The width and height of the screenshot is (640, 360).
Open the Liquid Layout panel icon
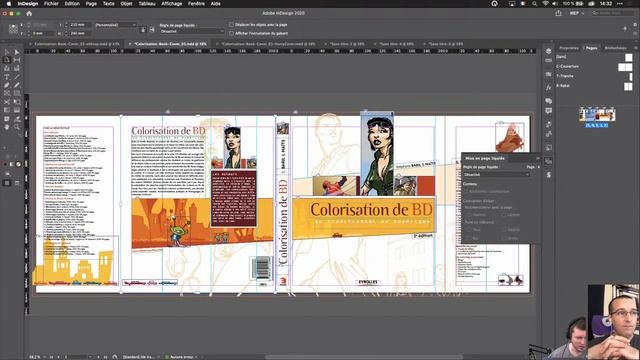549,161
